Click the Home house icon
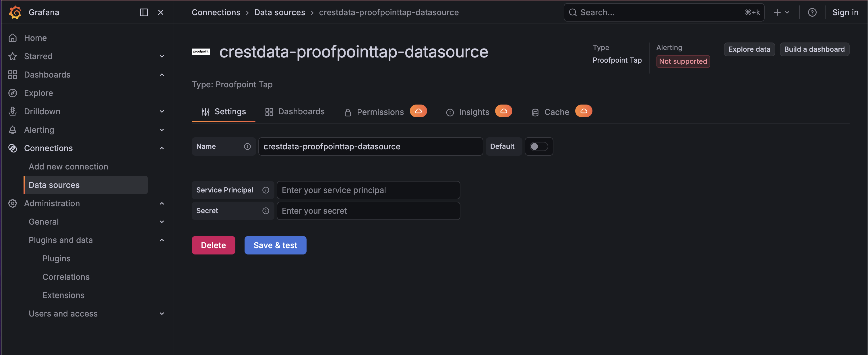Screen dimensions: 868x355 (13, 38)
